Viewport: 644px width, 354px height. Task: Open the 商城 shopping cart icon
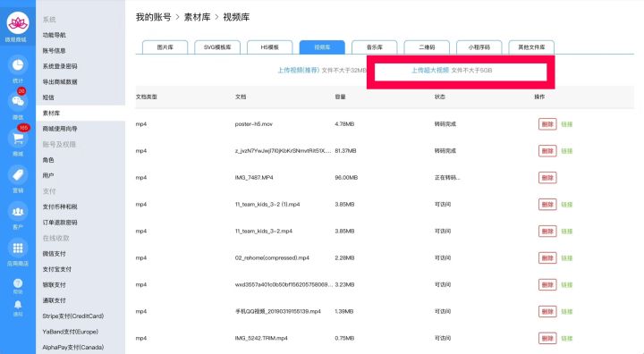(x=18, y=138)
